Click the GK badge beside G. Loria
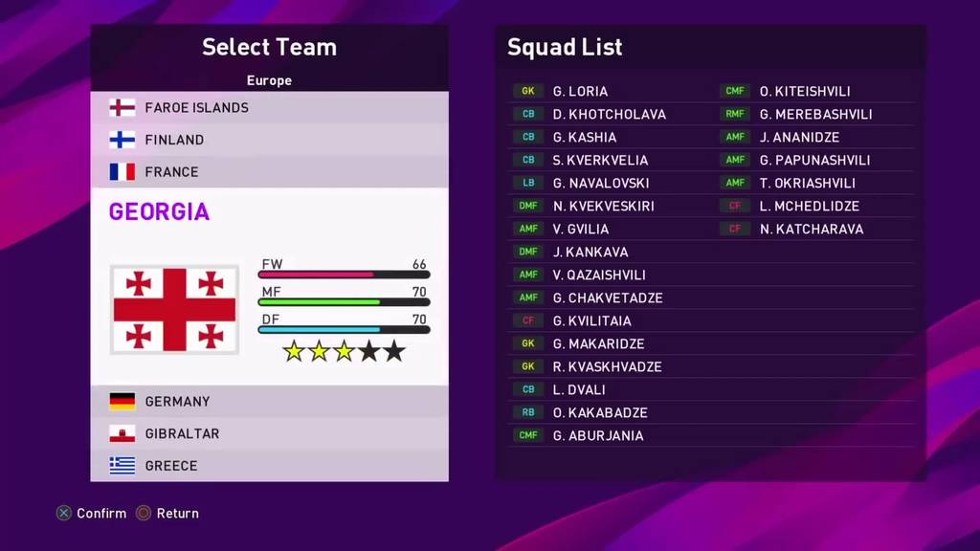This screenshot has width=980, height=551. coord(528,92)
